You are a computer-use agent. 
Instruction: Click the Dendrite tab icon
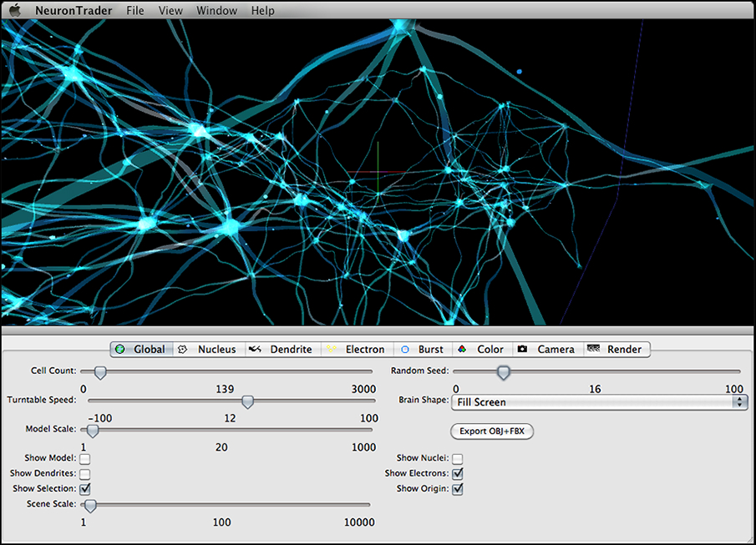pyautogui.click(x=255, y=349)
